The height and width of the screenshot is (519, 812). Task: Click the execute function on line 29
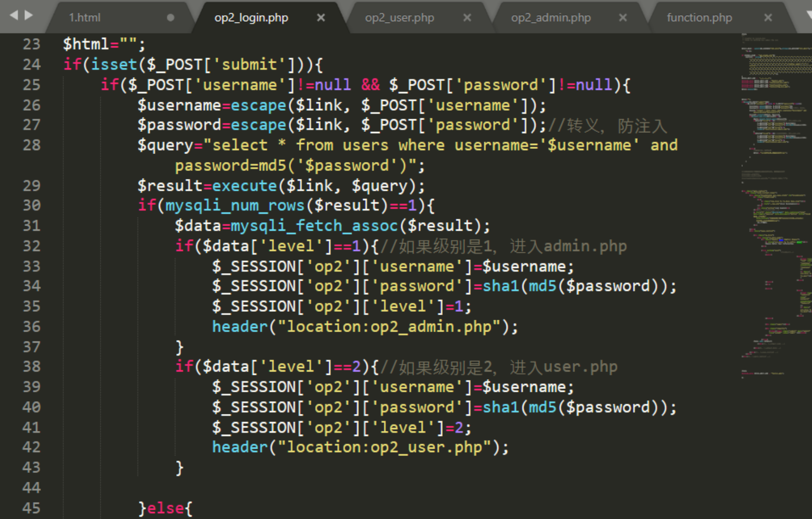click(x=244, y=186)
